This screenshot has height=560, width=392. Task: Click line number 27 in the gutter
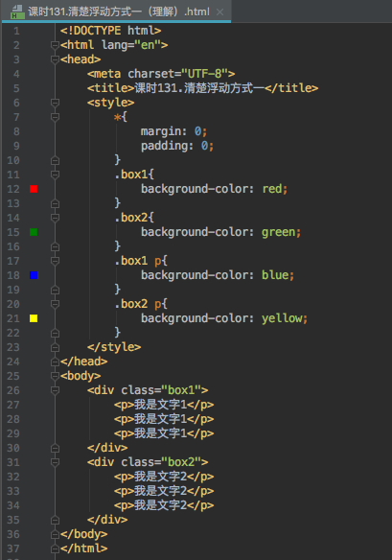[x=13, y=405]
